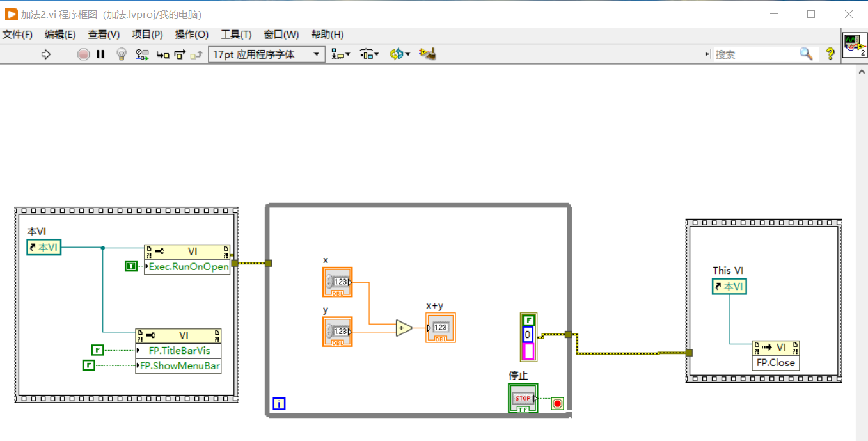The width and height of the screenshot is (868, 441).
Task: Open the Distribute Objects dropdown
Action: (x=370, y=54)
